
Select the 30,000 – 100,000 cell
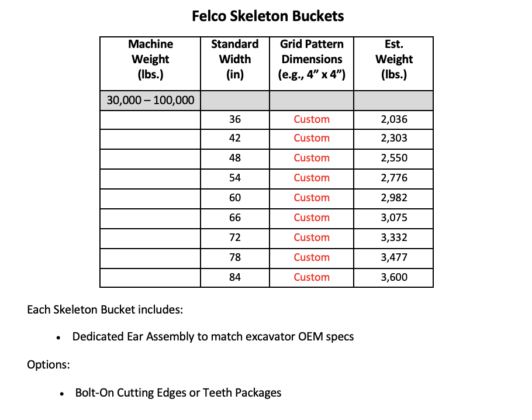(150, 101)
